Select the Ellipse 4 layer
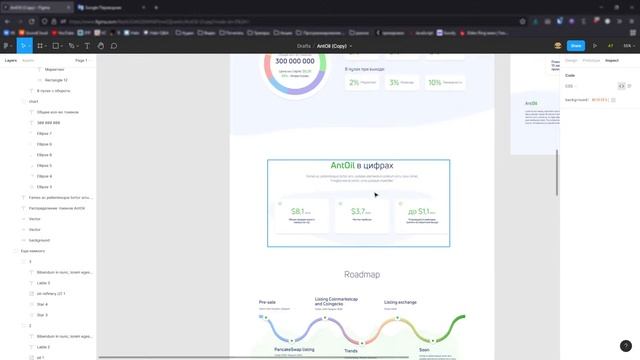The height and width of the screenshot is (360, 640). point(44,176)
